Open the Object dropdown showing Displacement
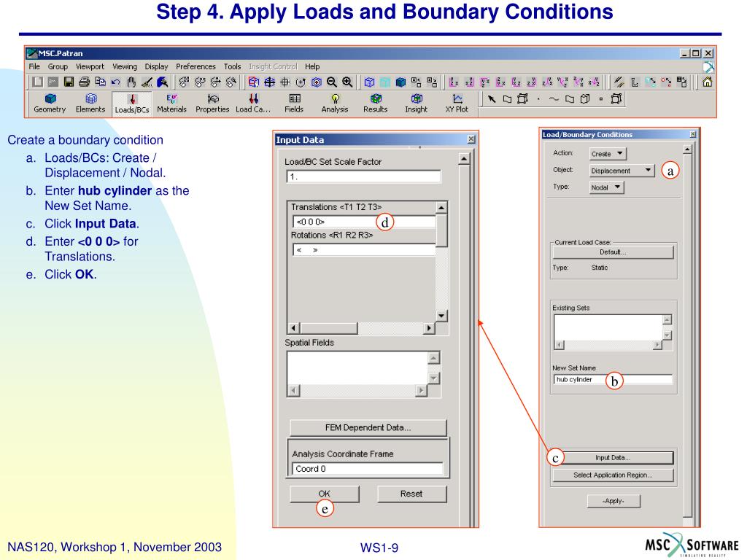The width and height of the screenshot is (747, 560). point(622,171)
